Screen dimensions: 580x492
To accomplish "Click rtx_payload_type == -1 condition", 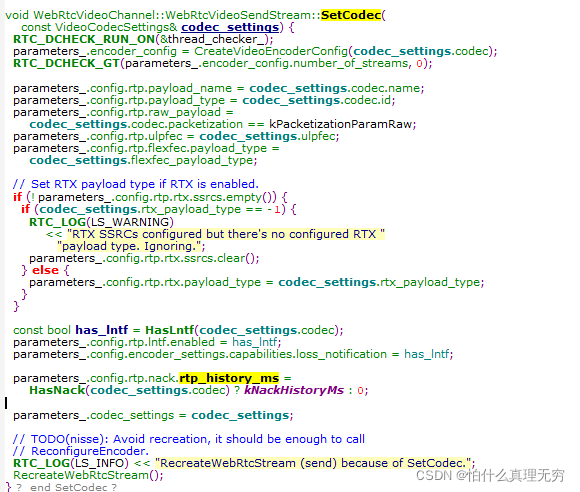I will pos(212,209).
